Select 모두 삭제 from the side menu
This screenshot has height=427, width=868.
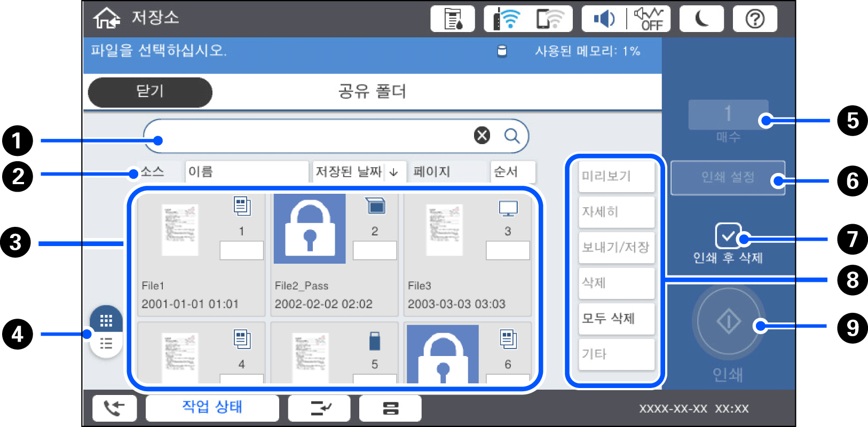pyautogui.click(x=617, y=319)
